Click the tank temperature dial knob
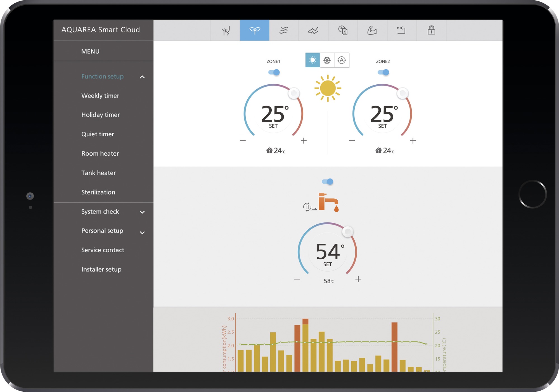Viewport: 559px width, 392px height. coord(348,232)
